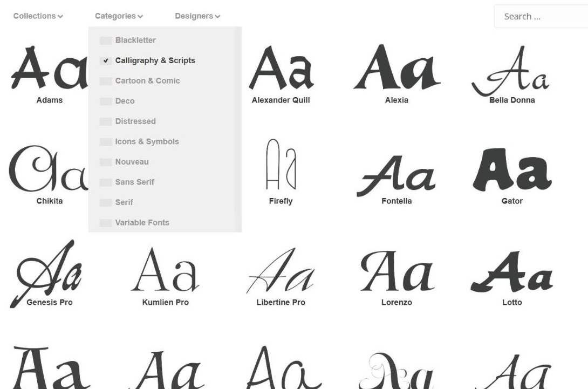Click the Chikita font name link

click(50, 201)
